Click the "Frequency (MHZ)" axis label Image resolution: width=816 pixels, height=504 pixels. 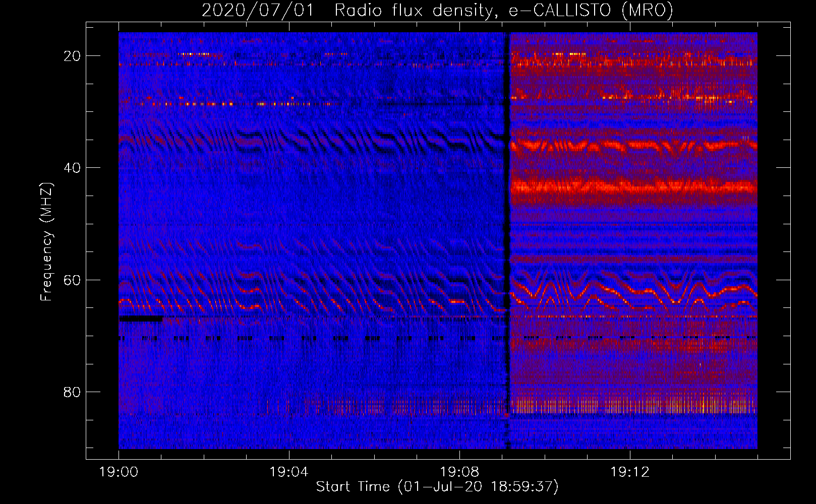[46, 242]
